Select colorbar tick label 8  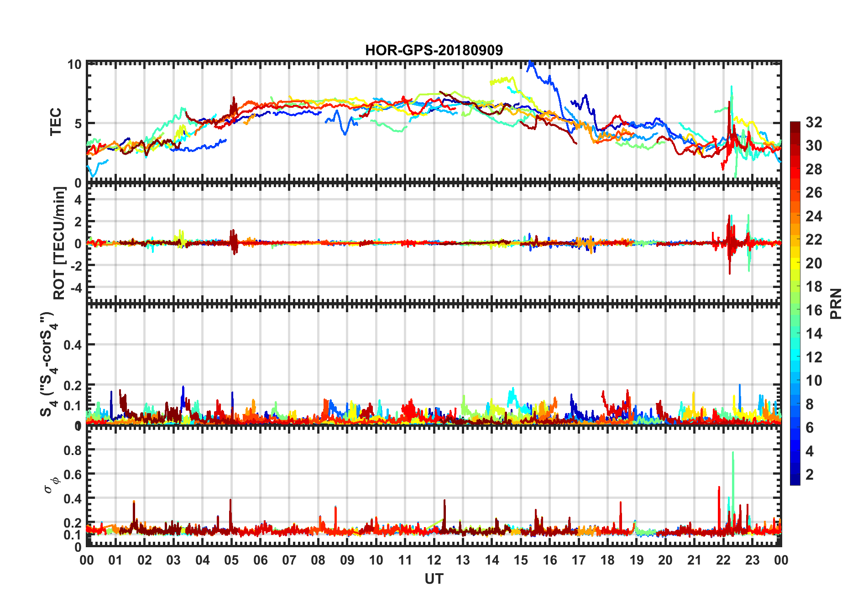(810, 404)
